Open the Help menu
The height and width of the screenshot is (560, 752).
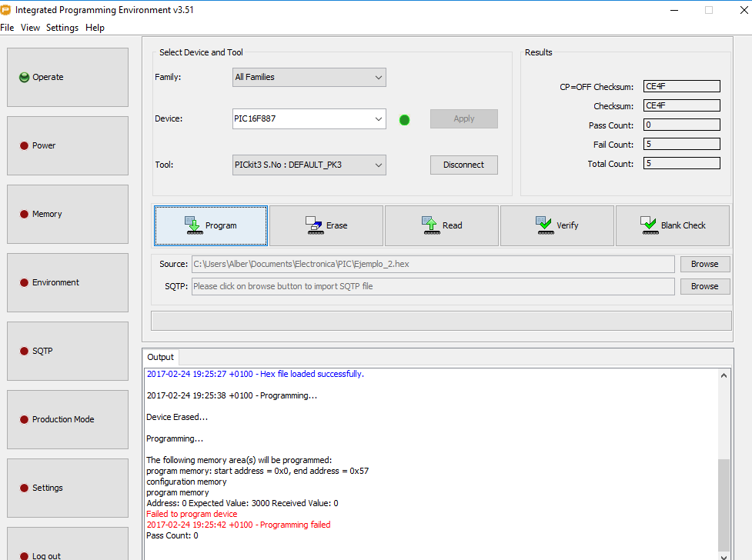tap(95, 28)
